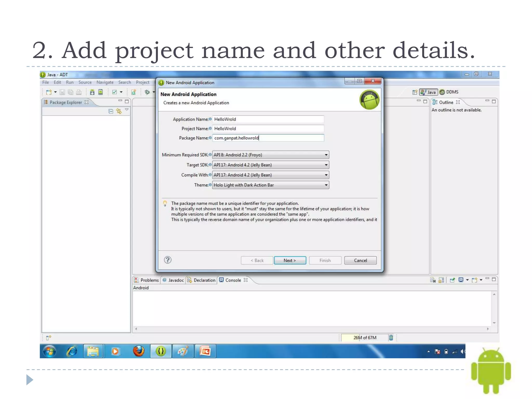
Task: Switch to the Declaration tab
Action: pos(201,280)
